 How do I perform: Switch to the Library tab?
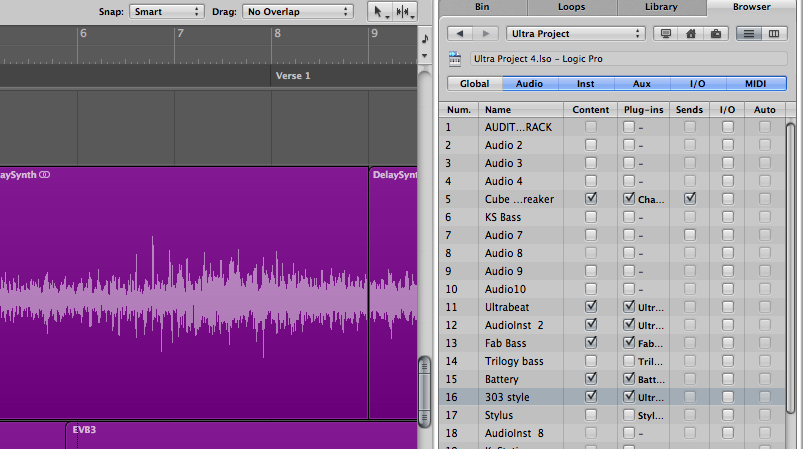point(661,7)
